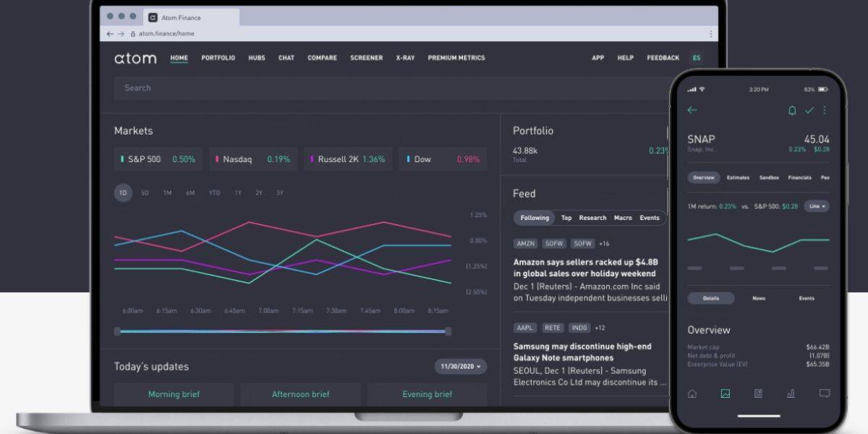Switch Feed to the Top tab
Image resolution: width=868 pixels, height=434 pixels.
click(x=566, y=218)
